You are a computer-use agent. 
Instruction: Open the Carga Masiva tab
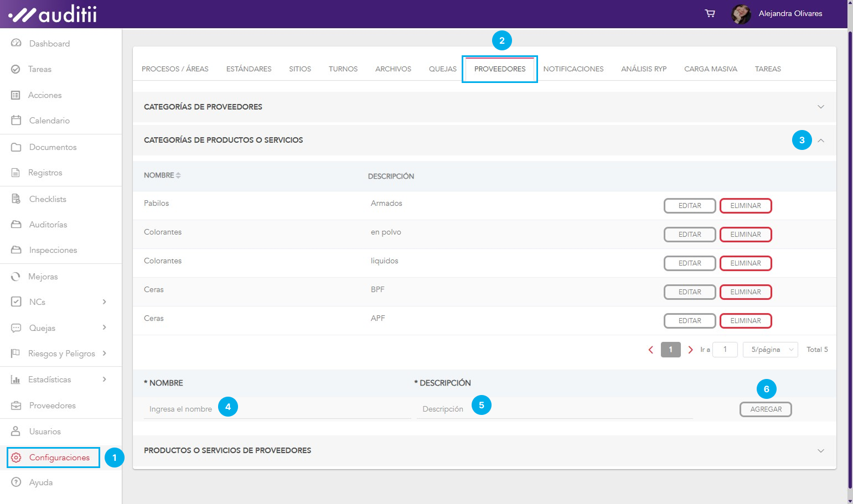tap(710, 69)
